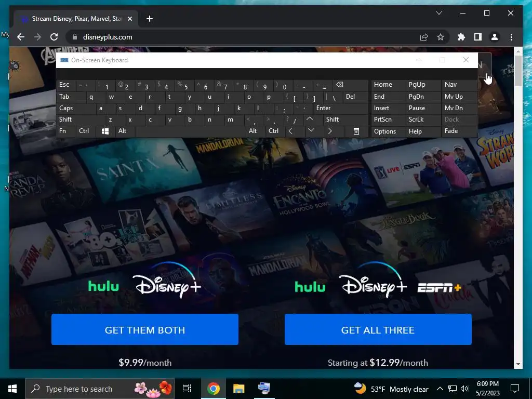The height and width of the screenshot is (399, 532).
Task: Open a new tab with the plus button
Action: coord(149,19)
